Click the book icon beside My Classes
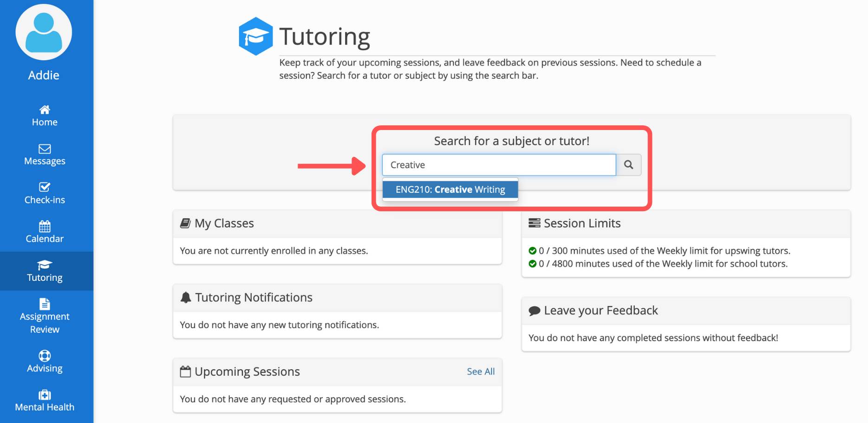868x423 pixels. pyautogui.click(x=185, y=223)
